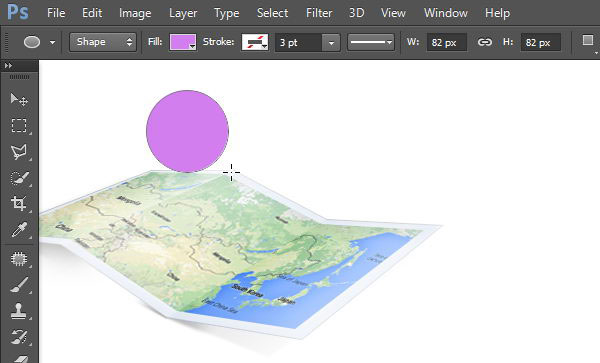
Task: Open the purple Fill color swatch
Action: coord(183,42)
